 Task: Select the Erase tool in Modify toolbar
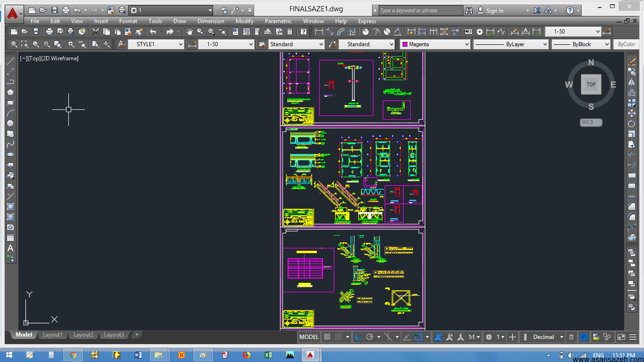pos(632,61)
